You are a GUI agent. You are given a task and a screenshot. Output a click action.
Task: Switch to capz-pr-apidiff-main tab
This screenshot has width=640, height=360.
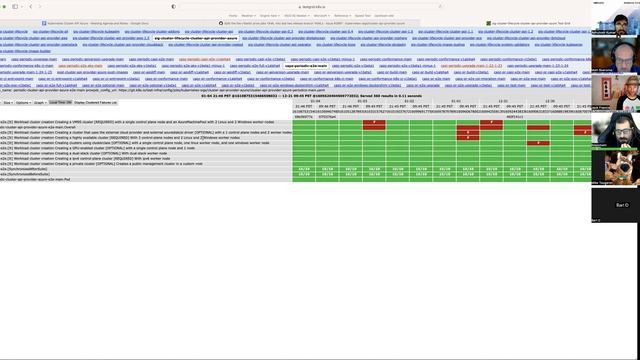pyautogui.click(x=149, y=72)
